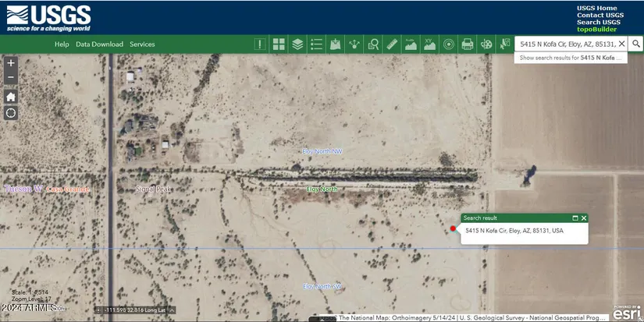
Task: Select the ruler measurement tool
Action: pyautogui.click(x=392, y=44)
